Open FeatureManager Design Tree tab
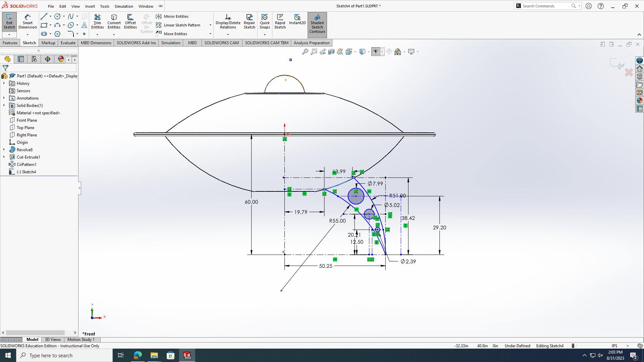Screen dimensions: 644x362 7,59
